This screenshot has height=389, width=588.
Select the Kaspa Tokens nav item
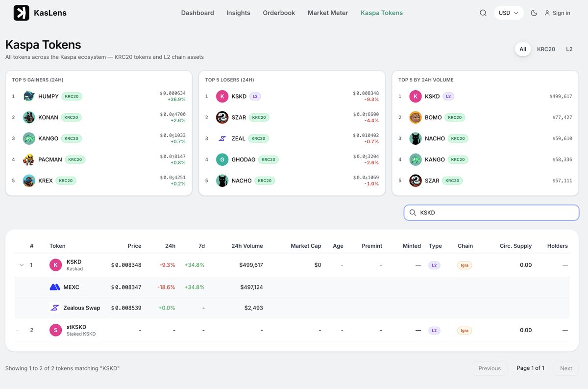pos(382,13)
